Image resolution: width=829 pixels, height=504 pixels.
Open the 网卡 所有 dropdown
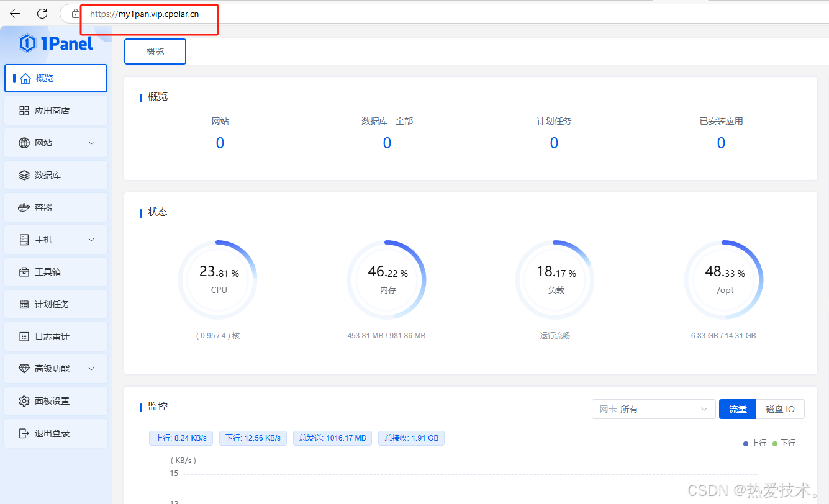654,409
